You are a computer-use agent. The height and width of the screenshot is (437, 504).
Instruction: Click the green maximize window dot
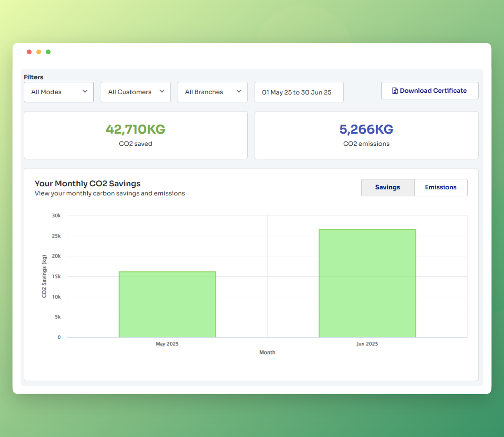pyautogui.click(x=48, y=52)
